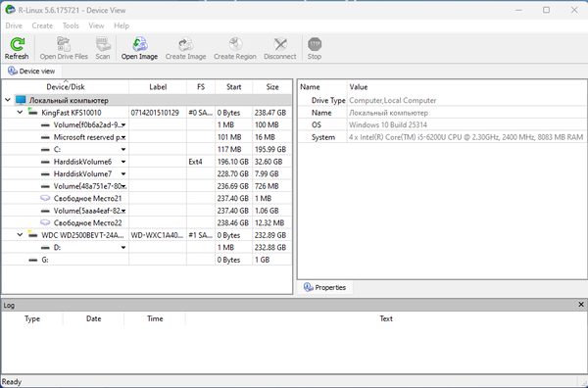588x388 pixels.
Task: Open dropdown arrow for Volume{5aaa4eaf row
Action: (x=123, y=211)
